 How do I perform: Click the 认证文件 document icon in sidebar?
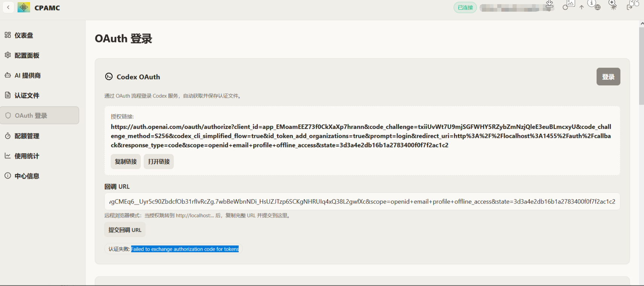(8, 95)
